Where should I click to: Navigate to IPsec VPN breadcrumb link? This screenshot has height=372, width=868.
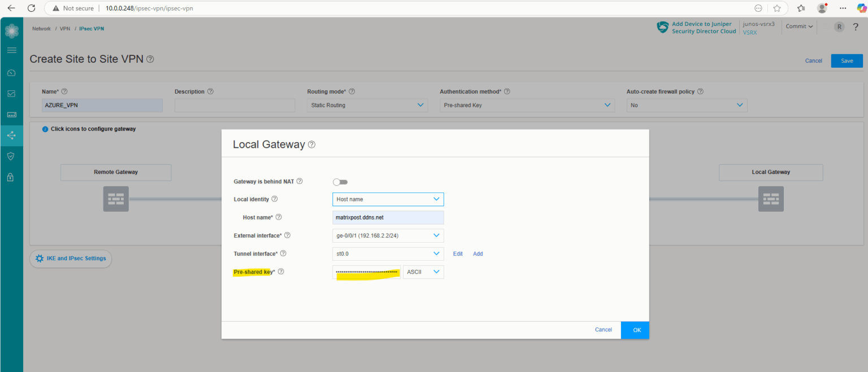pyautogui.click(x=91, y=28)
